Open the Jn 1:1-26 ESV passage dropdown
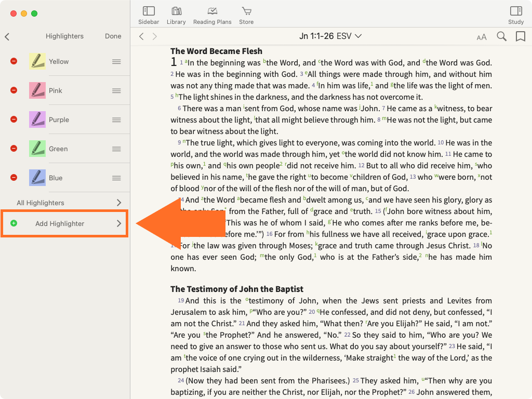 click(330, 36)
